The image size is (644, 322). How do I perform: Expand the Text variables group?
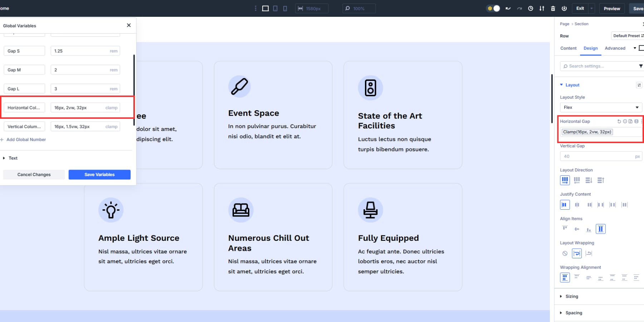(x=13, y=158)
